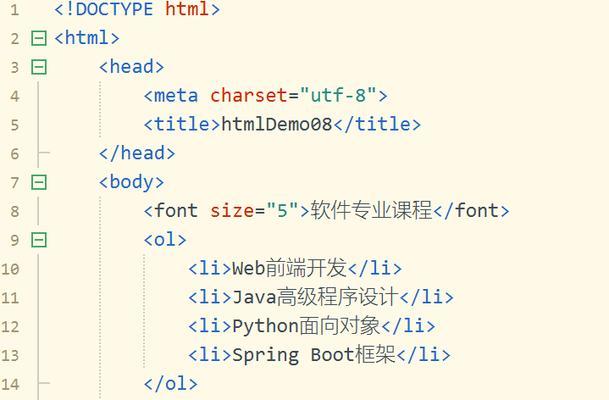Click the closing </title> tag
609x400 pixels.
click(x=377, y=125)
